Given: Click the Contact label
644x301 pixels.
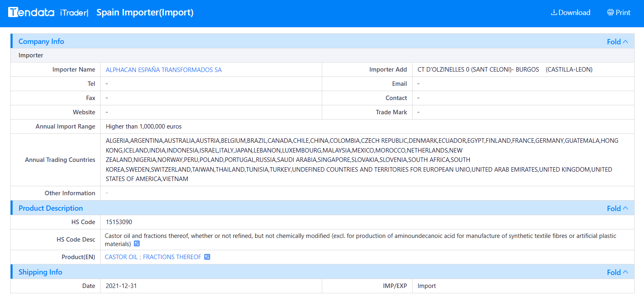Looking at the screenshot, I should [396, 98].
